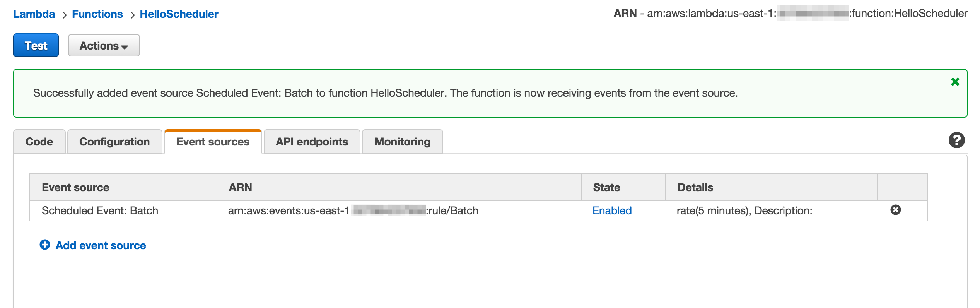Click the ARN column header
Image resolution: width=980 pixels, height=308 pixels.
tap(240, 187)
